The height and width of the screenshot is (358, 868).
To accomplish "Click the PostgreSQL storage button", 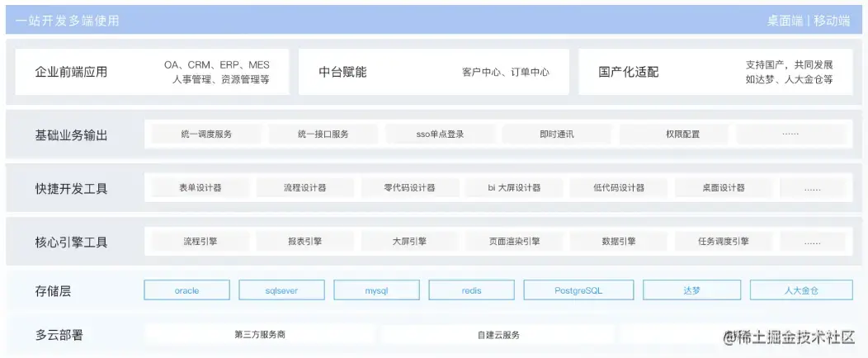I will click(x=578, y=290).
